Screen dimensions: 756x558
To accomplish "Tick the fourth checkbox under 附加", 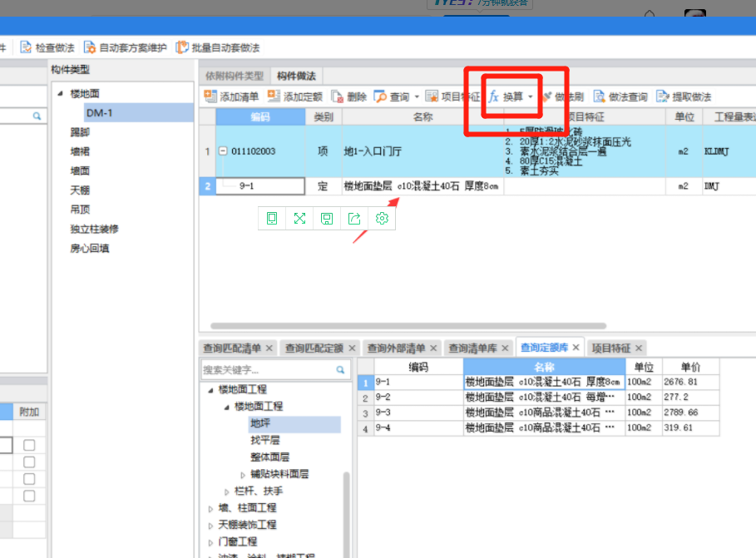I will point(29,496).
